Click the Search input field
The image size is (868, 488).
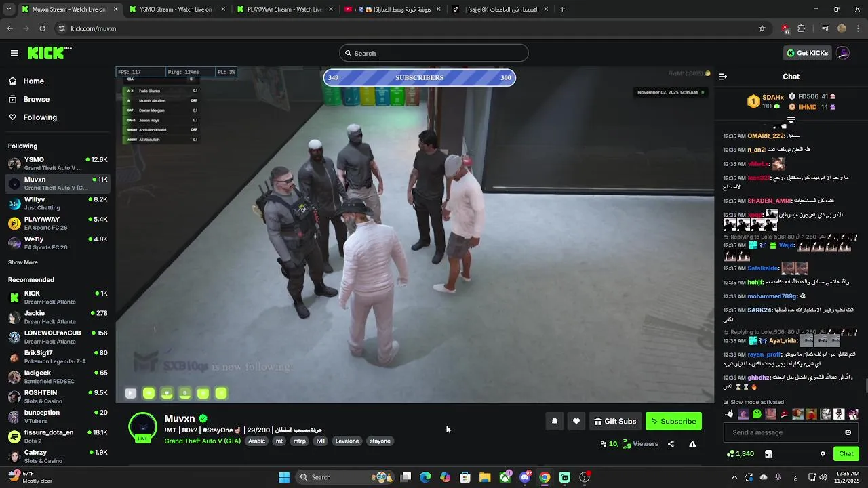pos(434,53)
